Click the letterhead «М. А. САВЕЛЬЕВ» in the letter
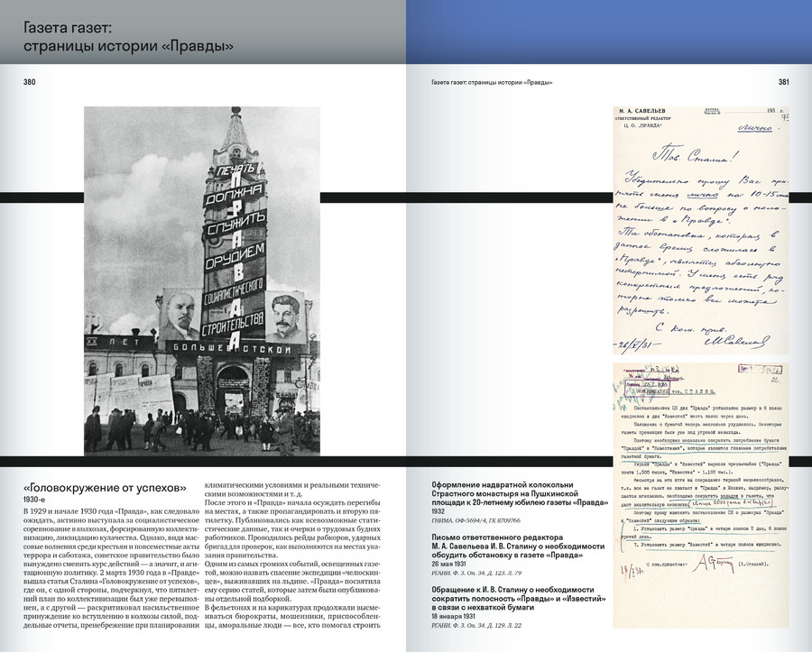 (x=642, y=111)
